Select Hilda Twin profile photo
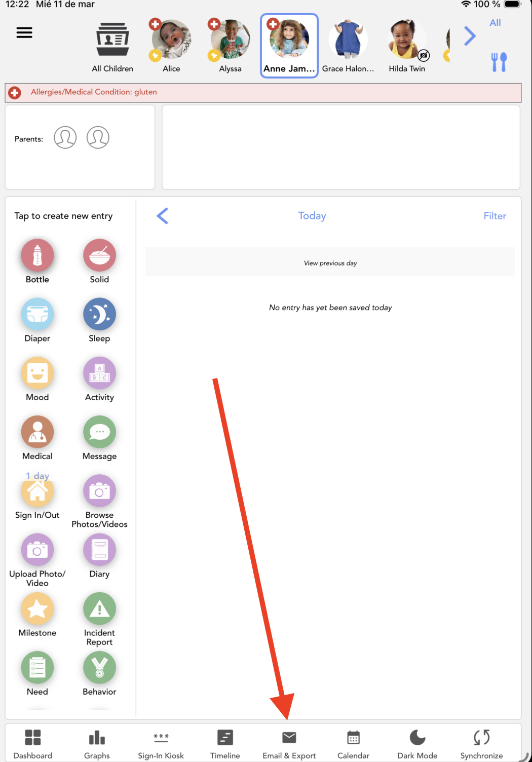The image size is (532, 762). (407, 40)
